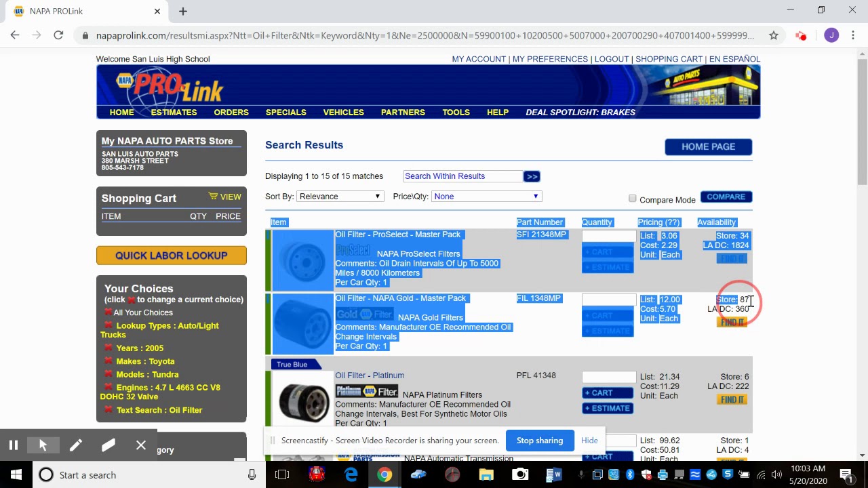Open the PARTNERS menu
The width and height of the screenshot is (868, 488).
point(403,113)
